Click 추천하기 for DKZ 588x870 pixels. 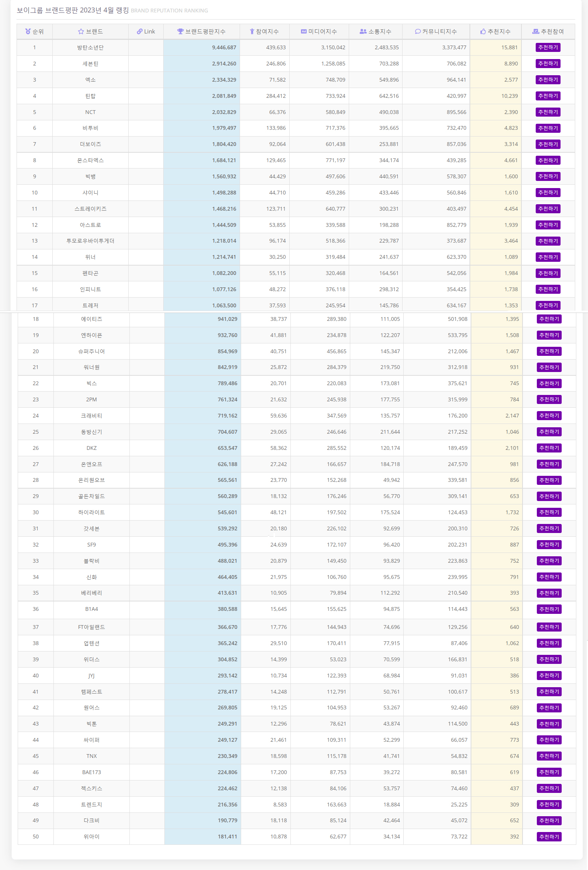coord(549,448)
